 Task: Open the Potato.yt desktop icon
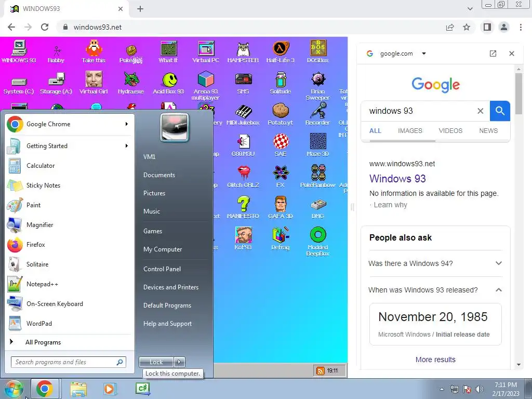(x=281, y=115)
